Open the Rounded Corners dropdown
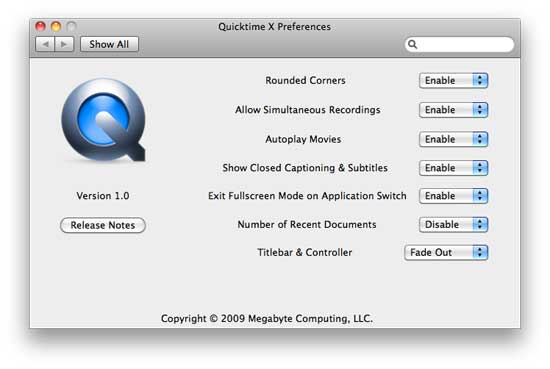 (453, 80)
